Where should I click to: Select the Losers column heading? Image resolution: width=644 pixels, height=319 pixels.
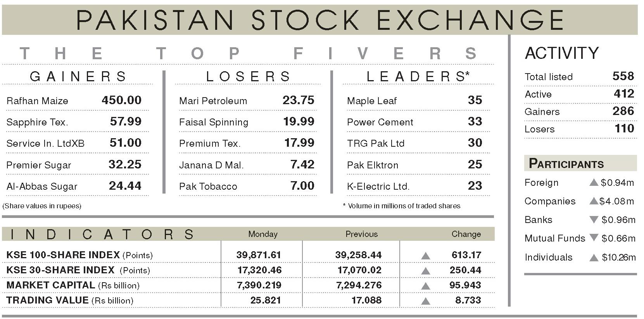pyautogui.click(x=248, y=76)
